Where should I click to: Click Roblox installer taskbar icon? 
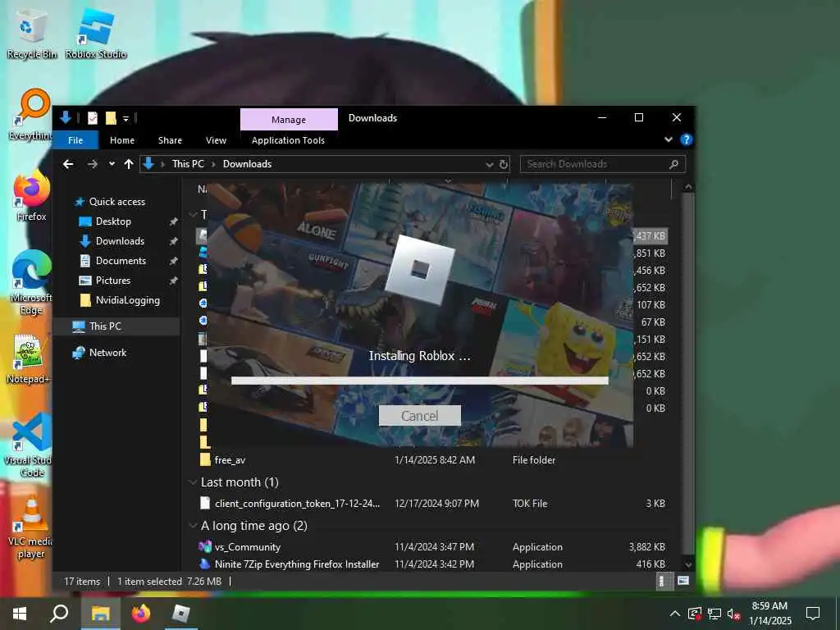click(x=180, y=613)
